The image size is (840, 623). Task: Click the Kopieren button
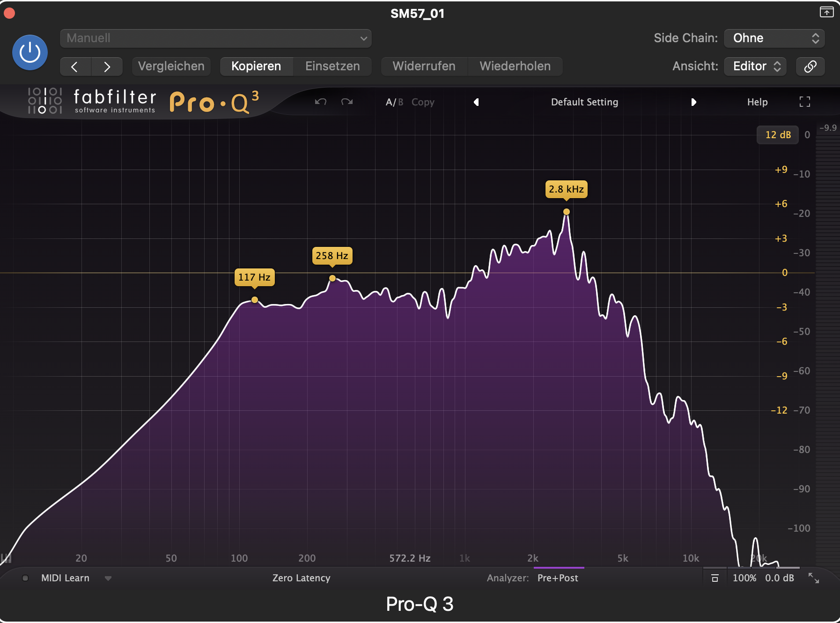(x=256, y=67)
